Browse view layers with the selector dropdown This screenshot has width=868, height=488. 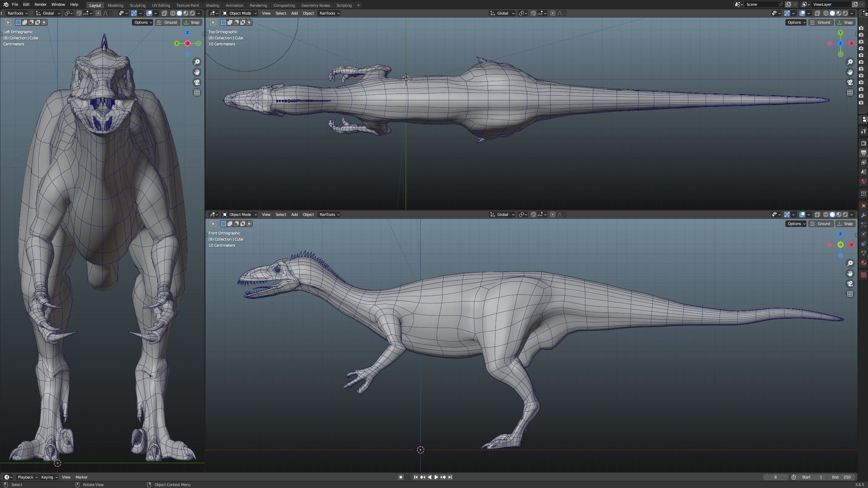pos(806,4)
